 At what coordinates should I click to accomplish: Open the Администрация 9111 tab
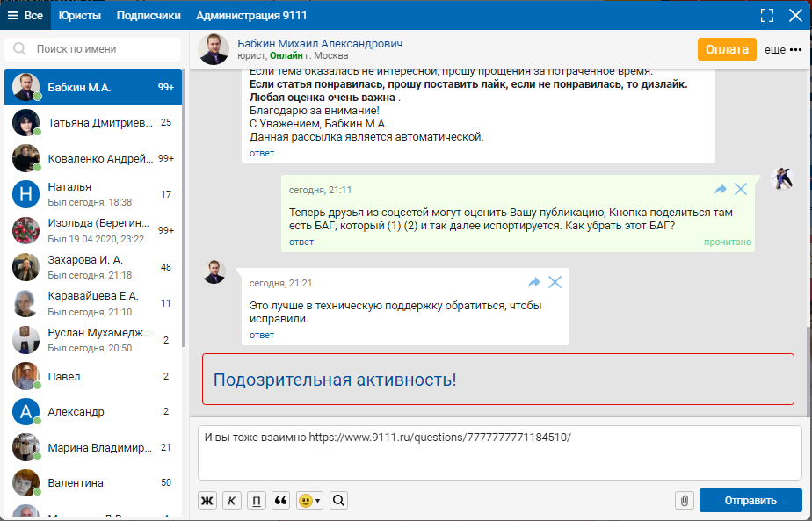(251, 15)
